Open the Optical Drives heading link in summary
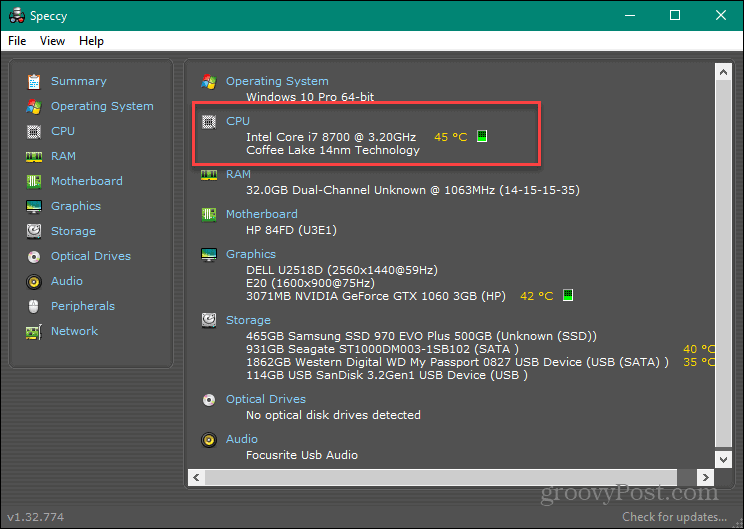 click(266, 399)
